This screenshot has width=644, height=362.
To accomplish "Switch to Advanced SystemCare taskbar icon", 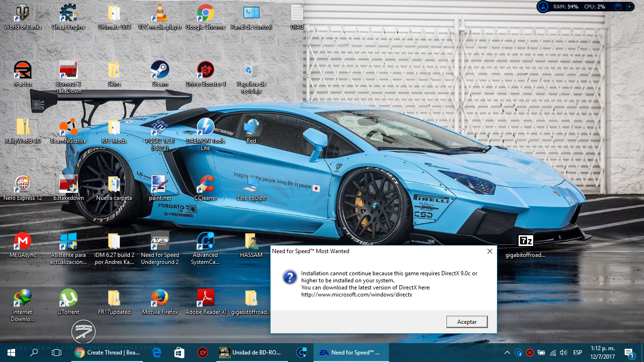I will coord(302,352).
